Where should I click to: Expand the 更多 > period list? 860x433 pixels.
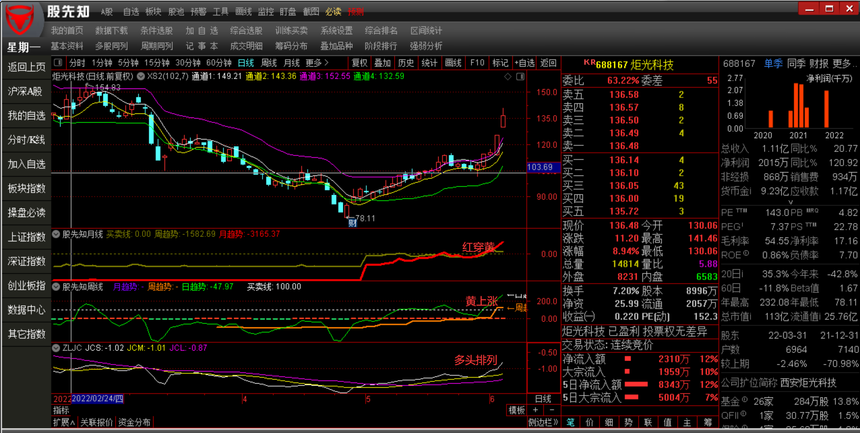point(318,63)
